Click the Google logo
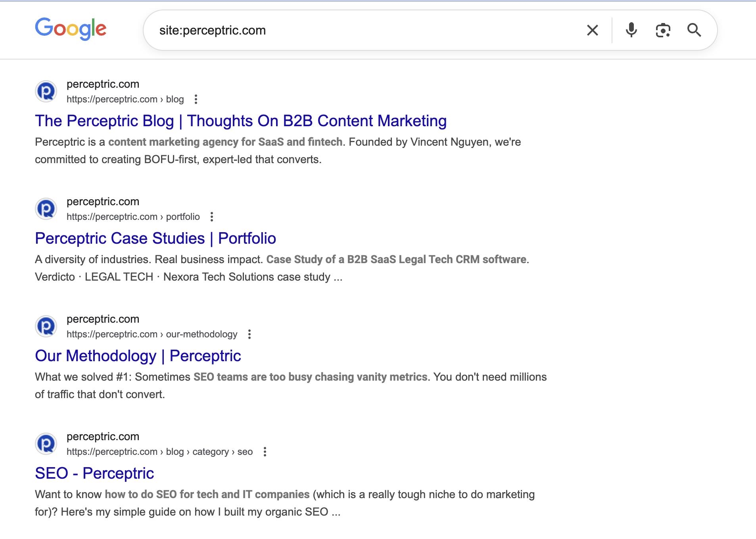This screenshot has width=756, height=539. [x=71, y=29]
